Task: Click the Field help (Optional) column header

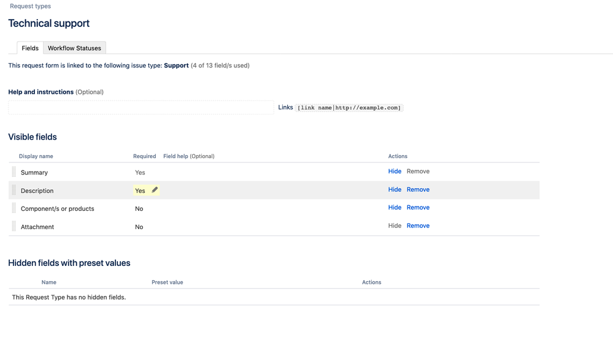Action: [189, 156]
